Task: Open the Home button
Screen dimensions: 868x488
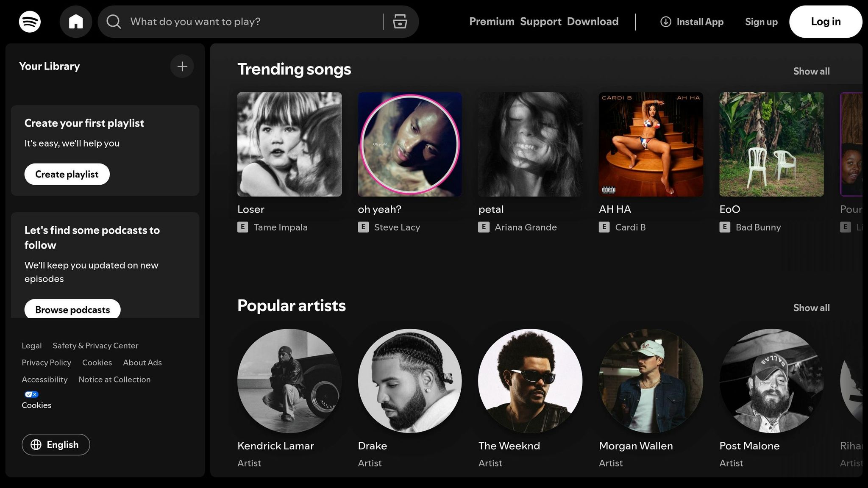Action: pos(76,22)
